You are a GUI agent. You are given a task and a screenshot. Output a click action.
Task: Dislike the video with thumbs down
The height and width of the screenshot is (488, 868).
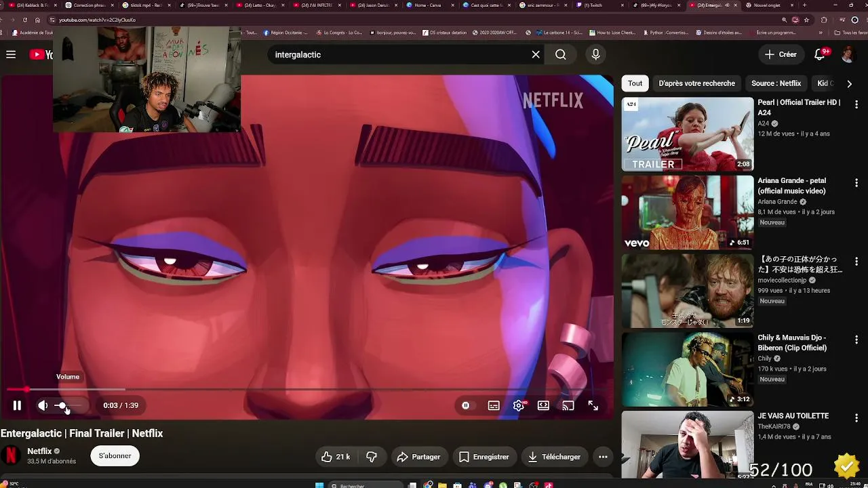pos(372,457)
